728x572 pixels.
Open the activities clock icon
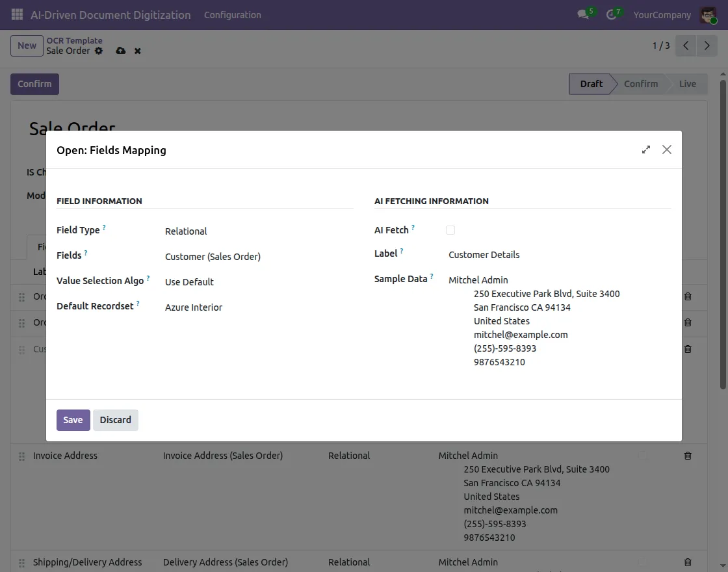tap(611, 15)
